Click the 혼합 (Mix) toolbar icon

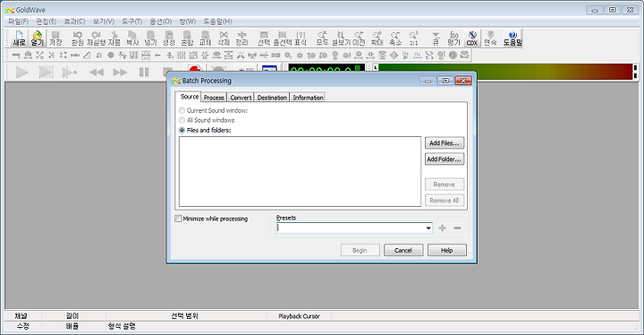pyautogui.click(x=187, y=39)
